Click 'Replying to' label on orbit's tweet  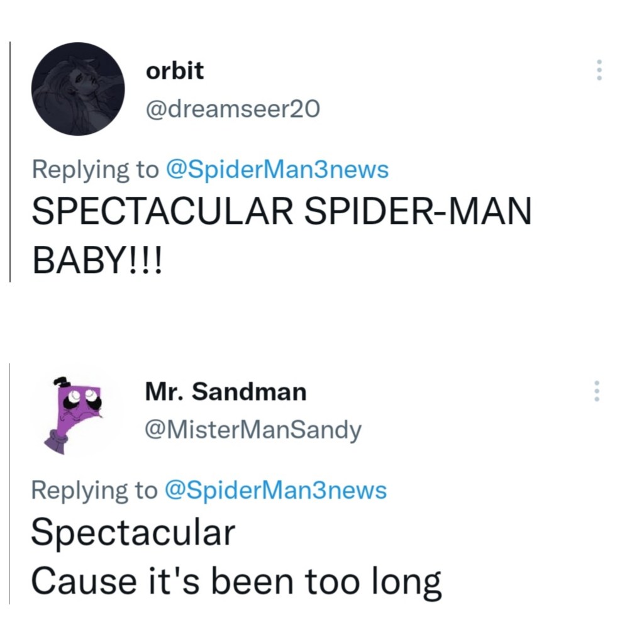tap(94, 169)
